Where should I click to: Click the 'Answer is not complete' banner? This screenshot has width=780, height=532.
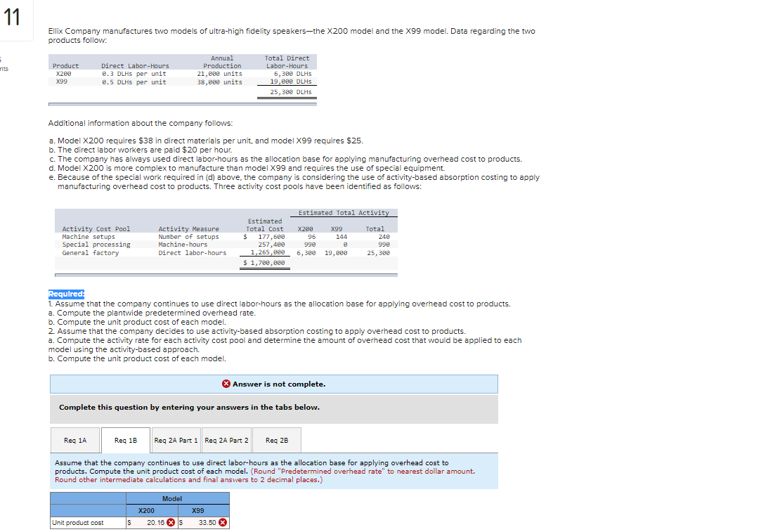pos(274,384)
